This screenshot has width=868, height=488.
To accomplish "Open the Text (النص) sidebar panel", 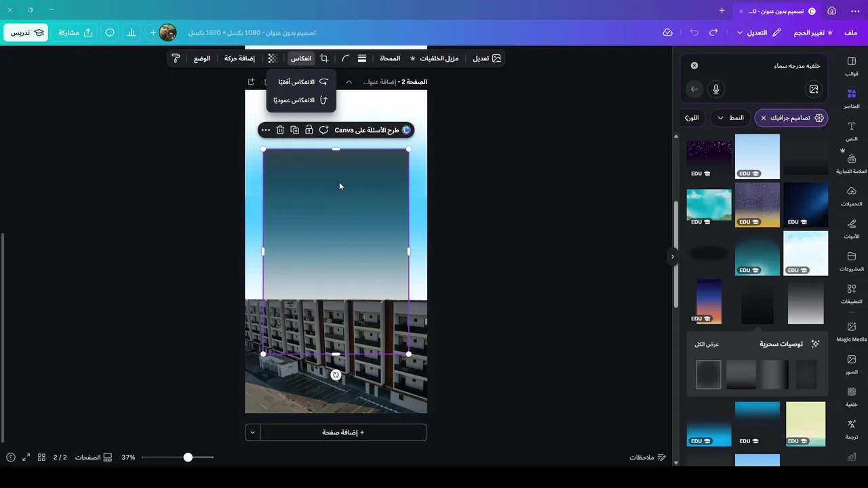I will click(852, 131).
